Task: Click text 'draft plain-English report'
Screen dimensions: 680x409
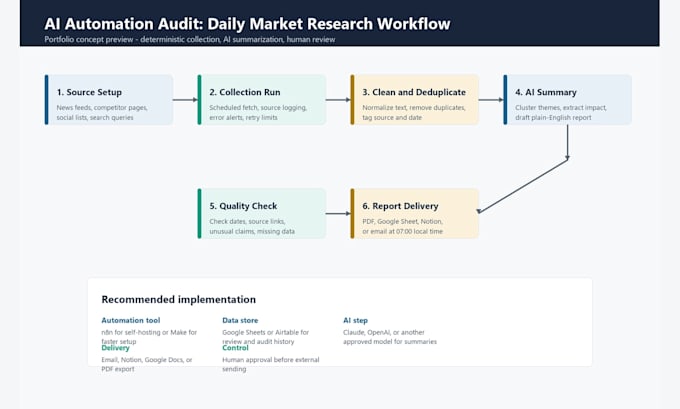Action: (553, 118)
